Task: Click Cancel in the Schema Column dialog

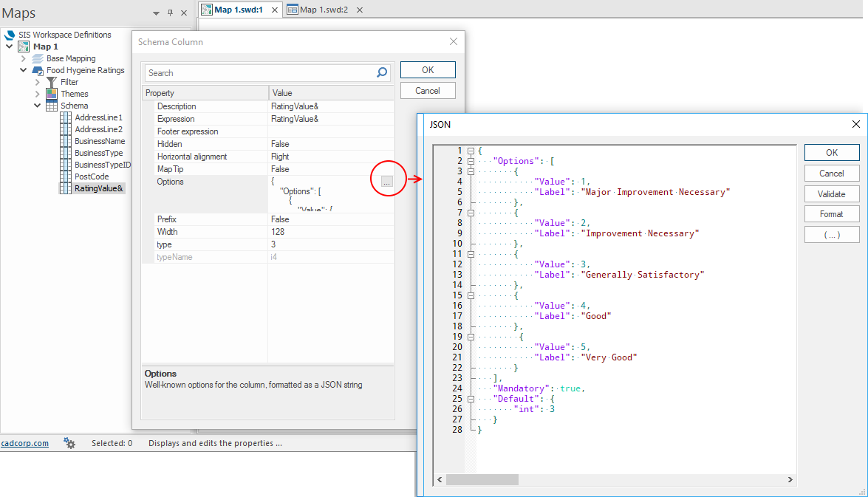Action: pyautogui.click(x=428, y=91)
